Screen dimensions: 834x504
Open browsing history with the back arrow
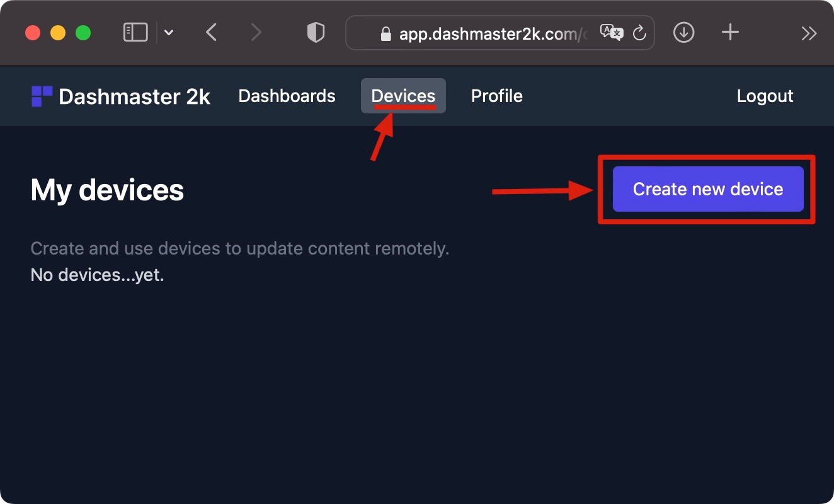(x=211, y=33)
